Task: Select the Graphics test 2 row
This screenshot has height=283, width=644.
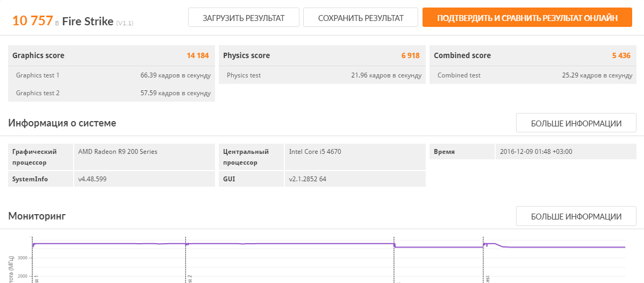Action: 111,93
